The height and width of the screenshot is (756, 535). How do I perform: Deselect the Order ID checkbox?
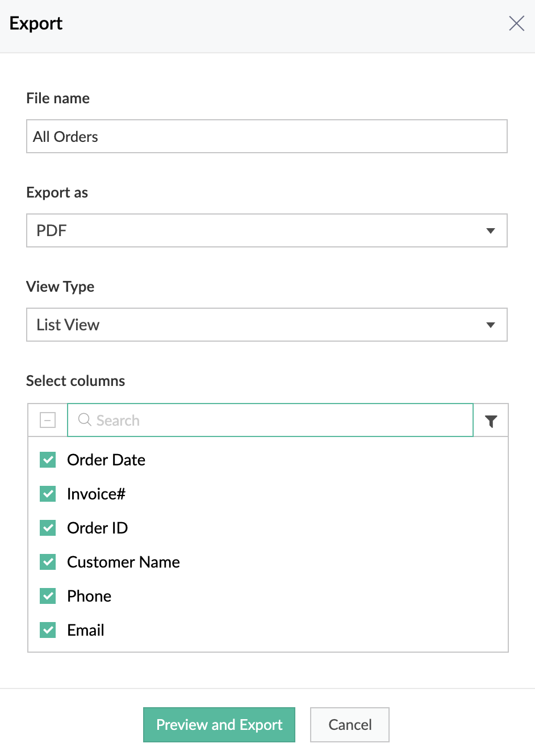(48, 528)
